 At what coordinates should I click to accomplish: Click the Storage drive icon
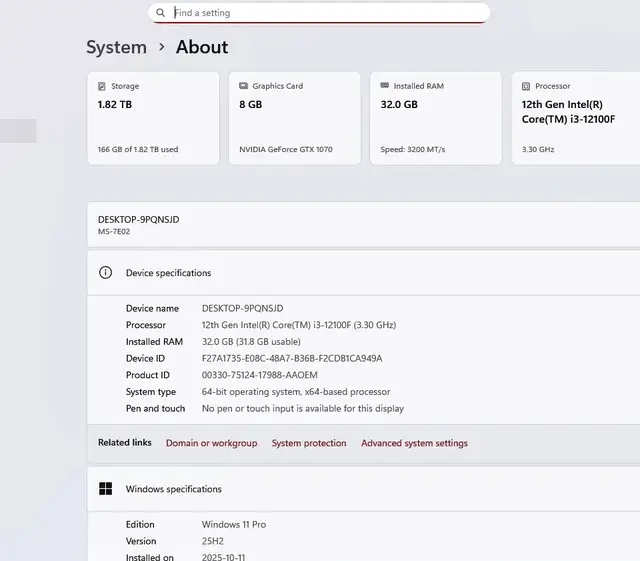point(102,86)
